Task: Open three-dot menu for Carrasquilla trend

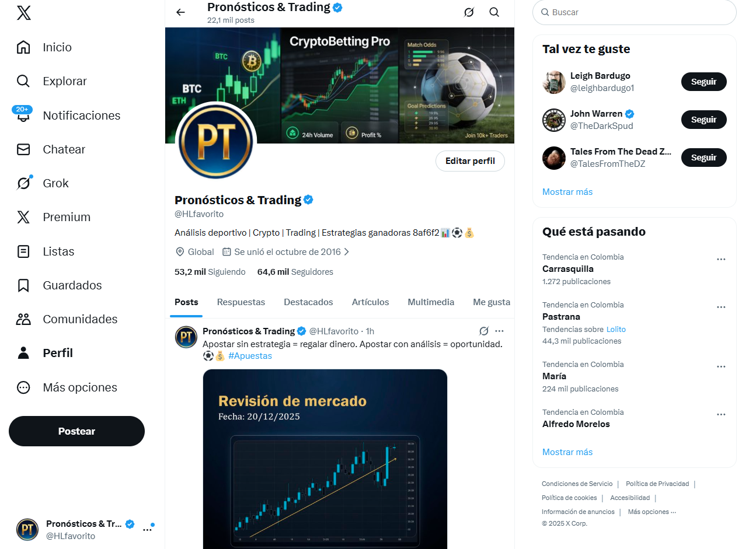Action: pyautogui.click(x=721, y=259)
